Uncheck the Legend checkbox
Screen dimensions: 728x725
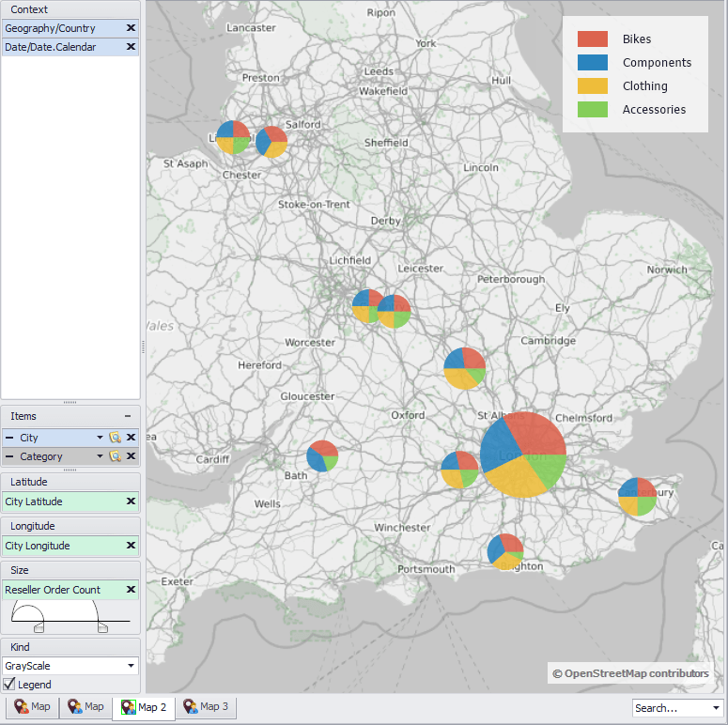click(x=8, y=685)
